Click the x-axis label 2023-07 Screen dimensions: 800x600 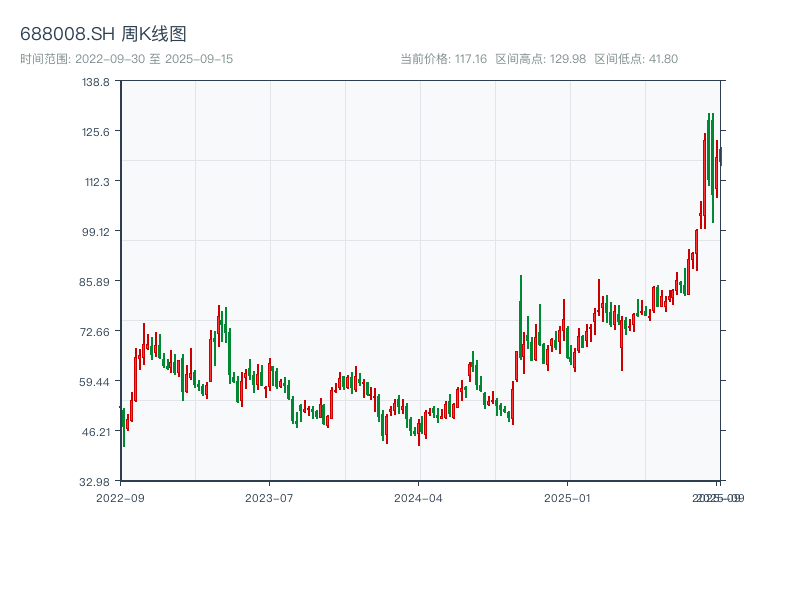[x=269, y=498]
